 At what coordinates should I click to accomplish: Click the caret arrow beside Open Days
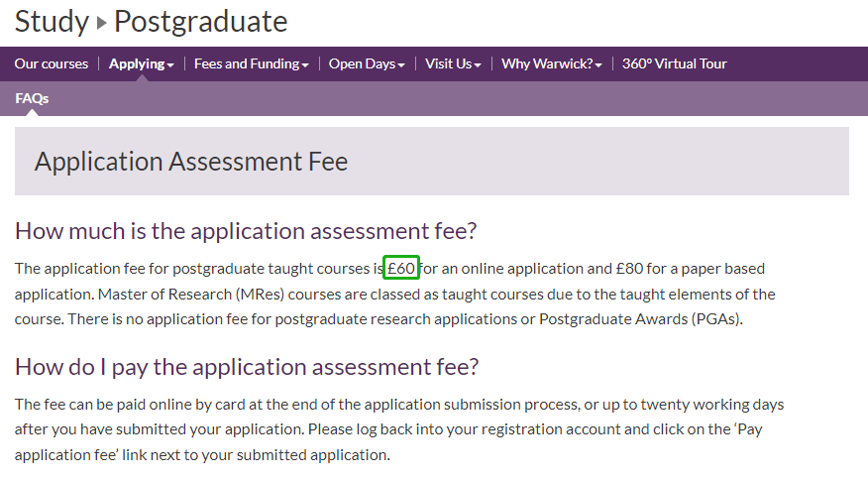pos(401,65)
